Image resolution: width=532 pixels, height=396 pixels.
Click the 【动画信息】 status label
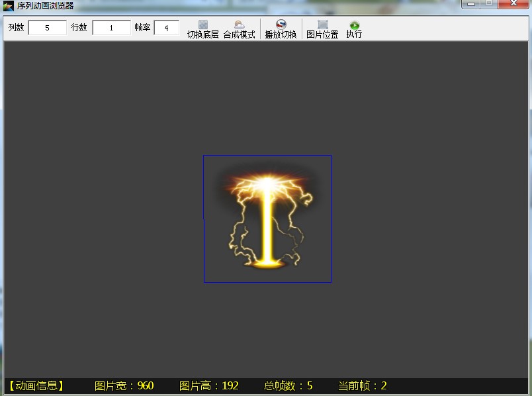click(x=36, y=386)
